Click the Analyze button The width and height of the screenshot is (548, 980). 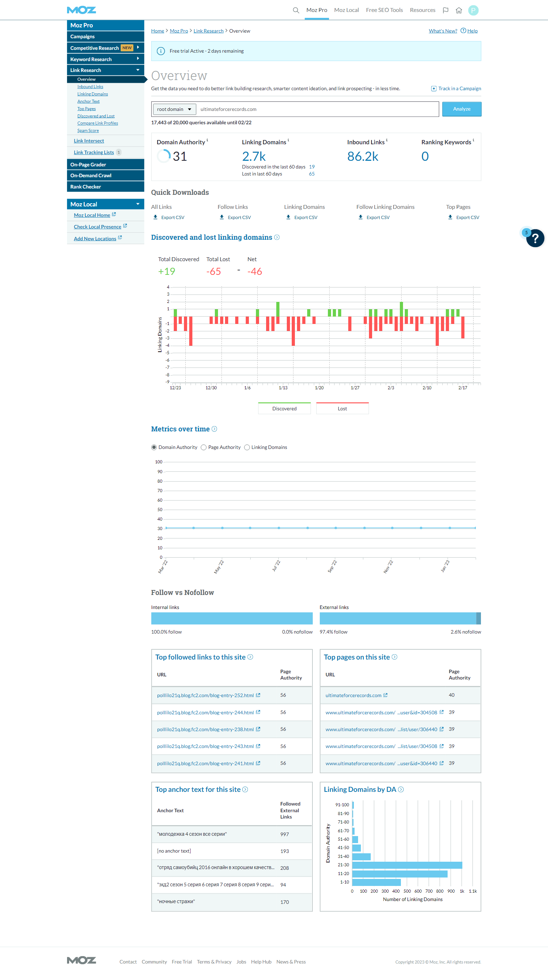coord(461,109)
